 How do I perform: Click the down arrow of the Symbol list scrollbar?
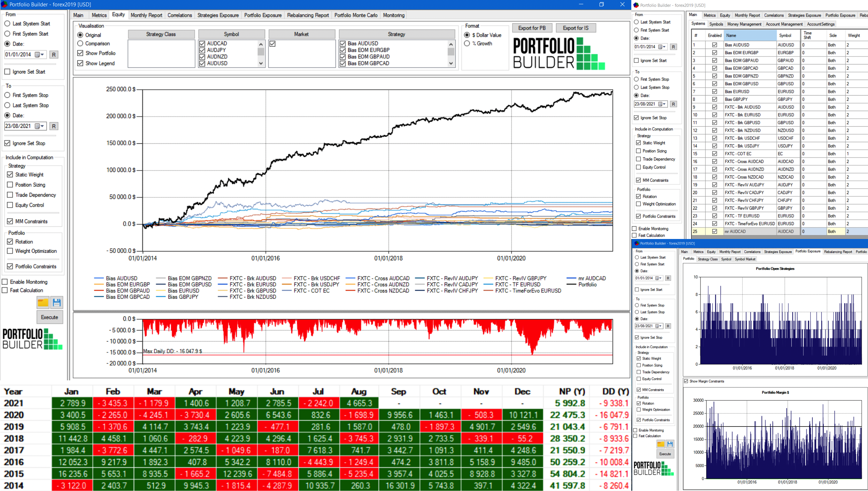[x=261, y=64]
